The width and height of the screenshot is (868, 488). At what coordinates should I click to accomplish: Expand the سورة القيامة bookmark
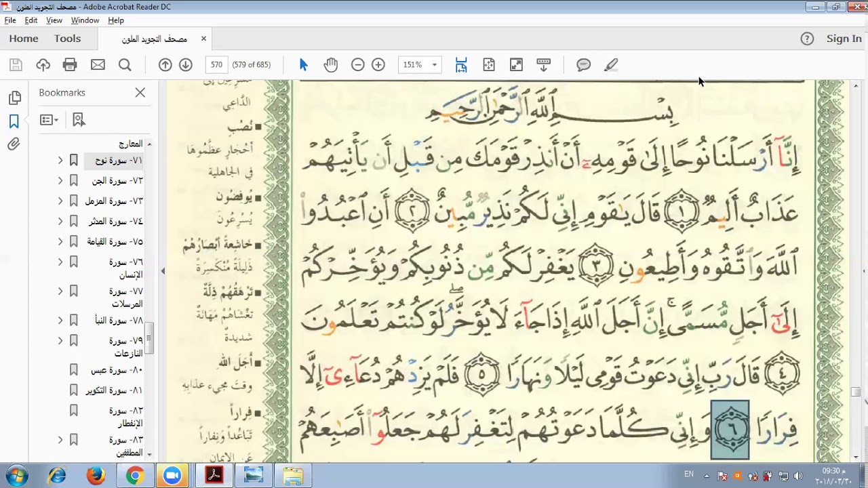(60, 242)
